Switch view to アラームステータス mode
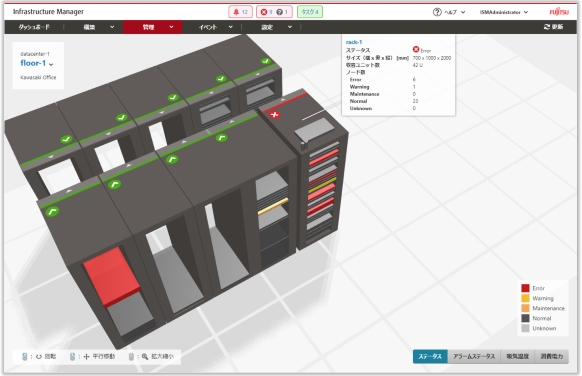 (x=474, y=356)
